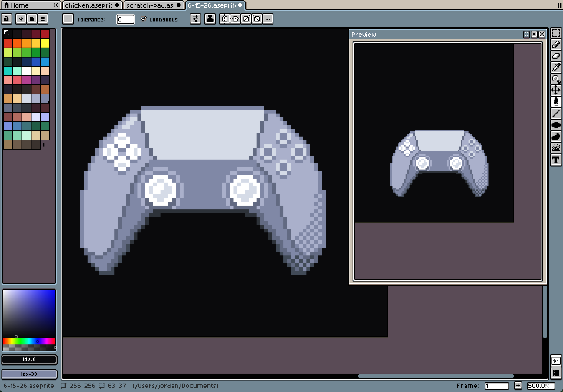The width and height of the screenshot is (563, 392).
Task: Click the Preview controller thumbnail
Action: tap(439, 163)
